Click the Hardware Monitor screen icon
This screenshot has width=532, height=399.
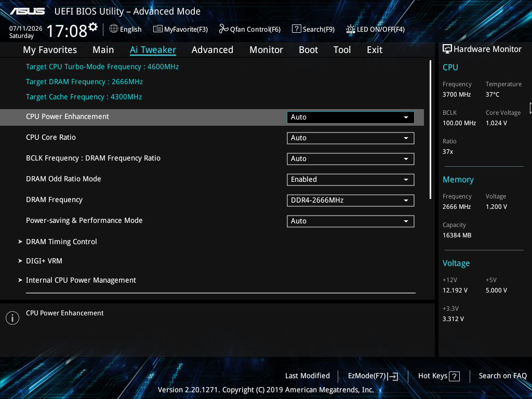[447, 49]
